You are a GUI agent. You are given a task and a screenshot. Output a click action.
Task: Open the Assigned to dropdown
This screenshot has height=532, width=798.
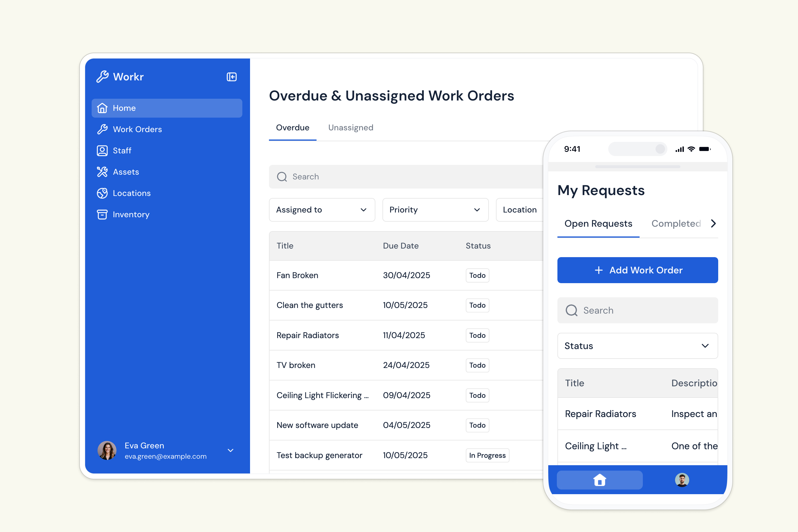tap(322, 210)
